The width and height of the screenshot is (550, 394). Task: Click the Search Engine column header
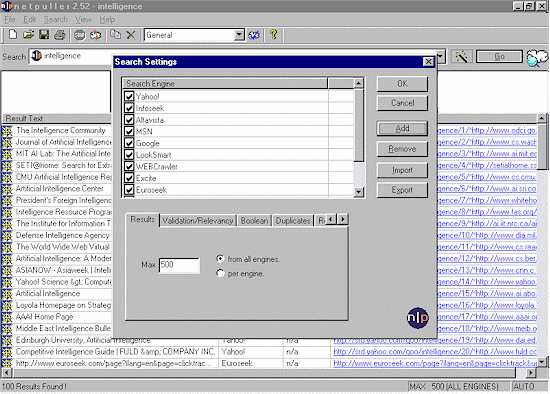click(224, 84)
